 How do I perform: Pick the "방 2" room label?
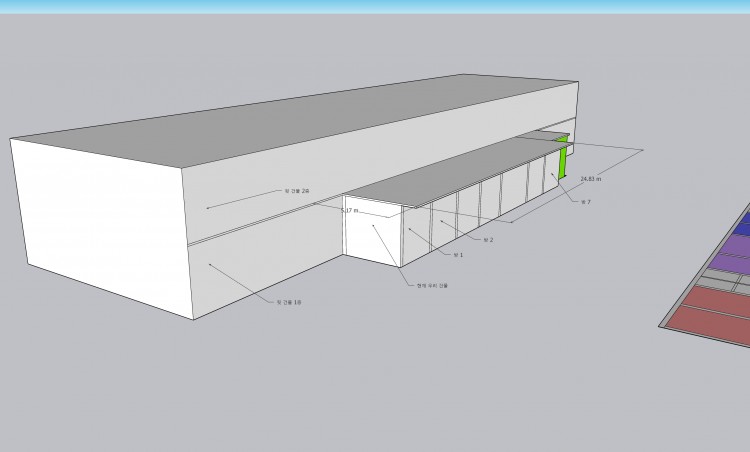[488, 240]
